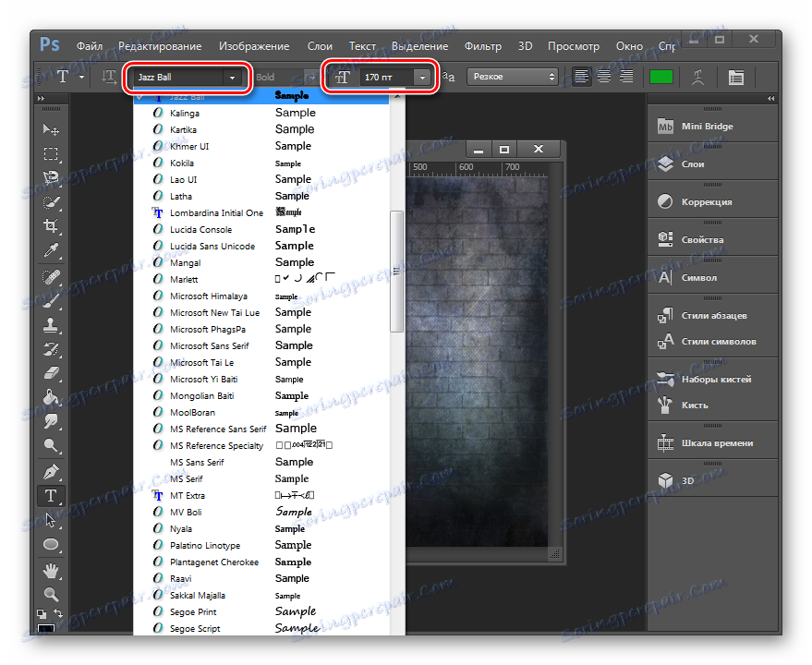Activate the Pen tool
The width and height of the screenshot is (812, 665).
52,471
